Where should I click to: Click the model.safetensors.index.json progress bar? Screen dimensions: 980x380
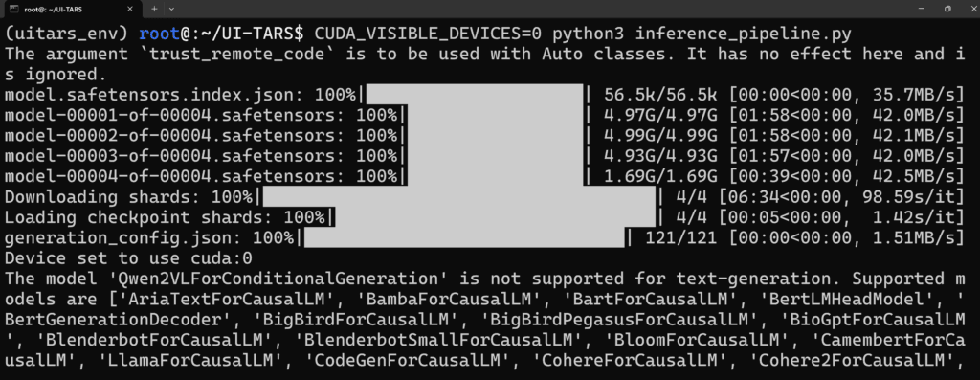coord(475,95)
